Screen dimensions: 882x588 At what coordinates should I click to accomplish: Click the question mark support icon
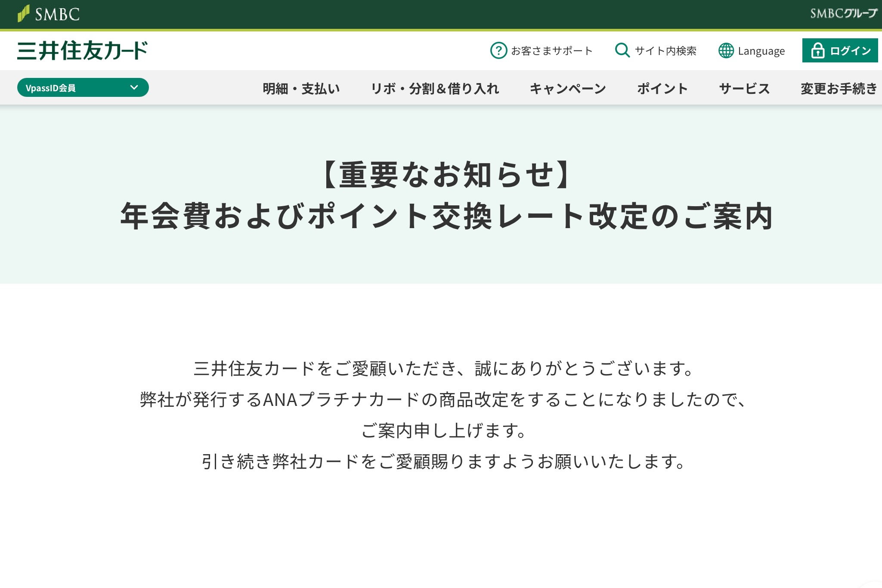tap(498, 50)
